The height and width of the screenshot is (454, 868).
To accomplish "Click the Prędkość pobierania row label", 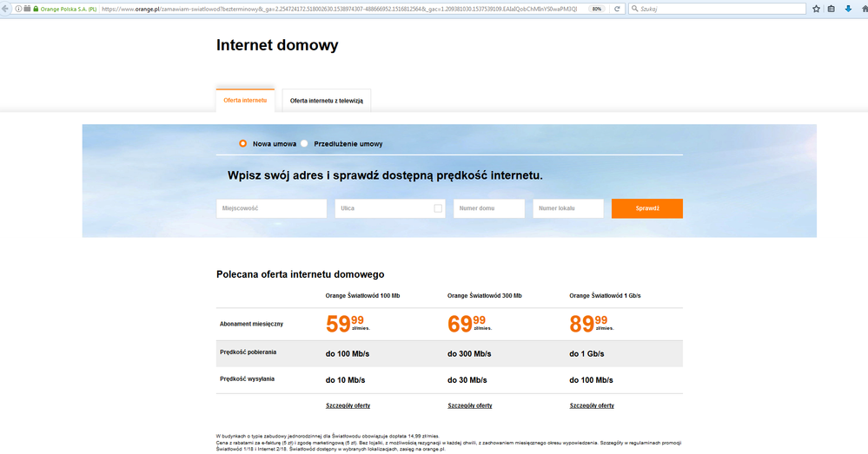I will 248,352.
